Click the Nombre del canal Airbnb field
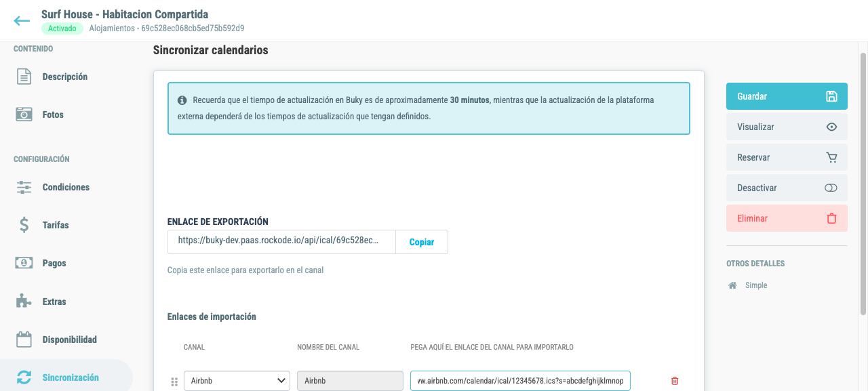Screen dimensions: 868x391 tap(350, 381)
